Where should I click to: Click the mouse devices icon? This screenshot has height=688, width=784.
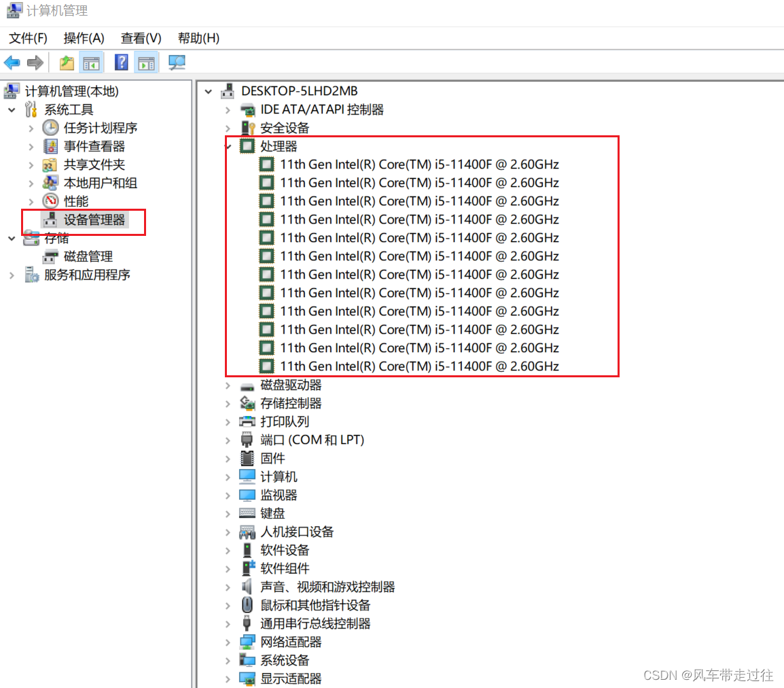click(x=247, y=605)
